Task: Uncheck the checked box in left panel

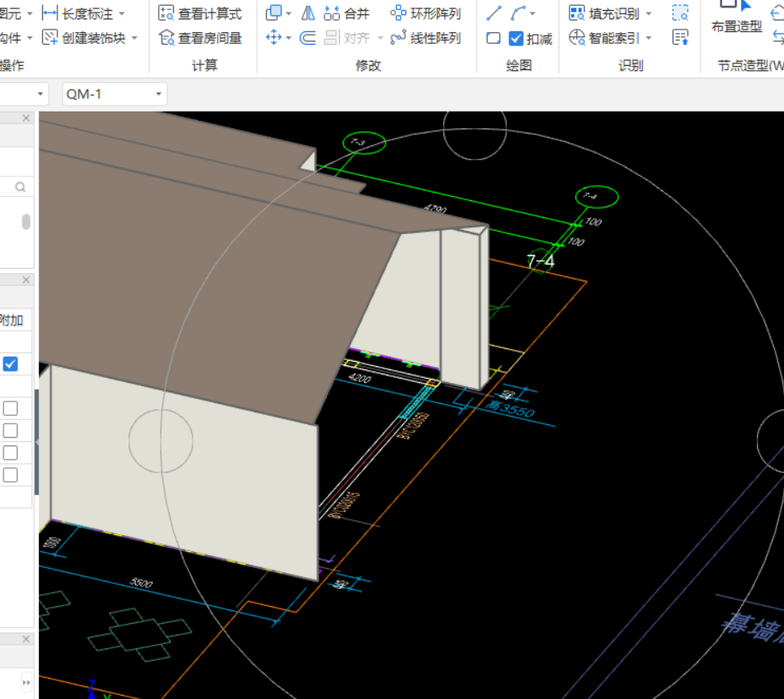Action: tap(10, 364)
